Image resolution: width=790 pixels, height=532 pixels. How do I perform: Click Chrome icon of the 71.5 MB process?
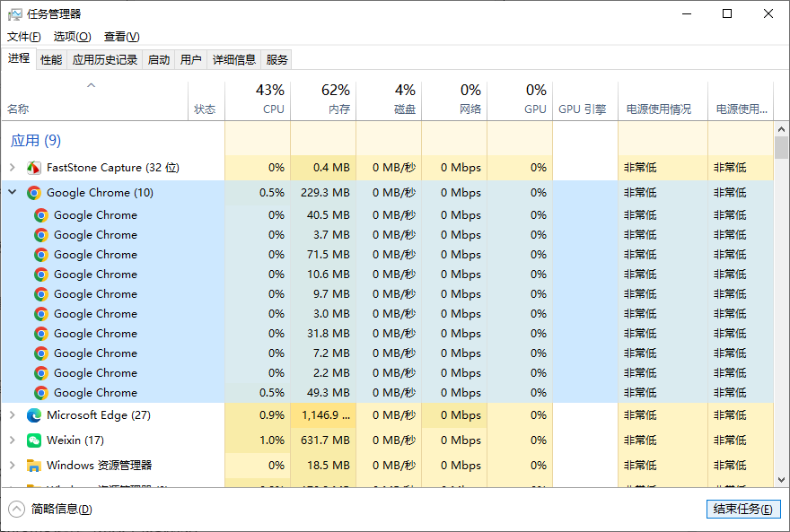(x=40, y=255)
